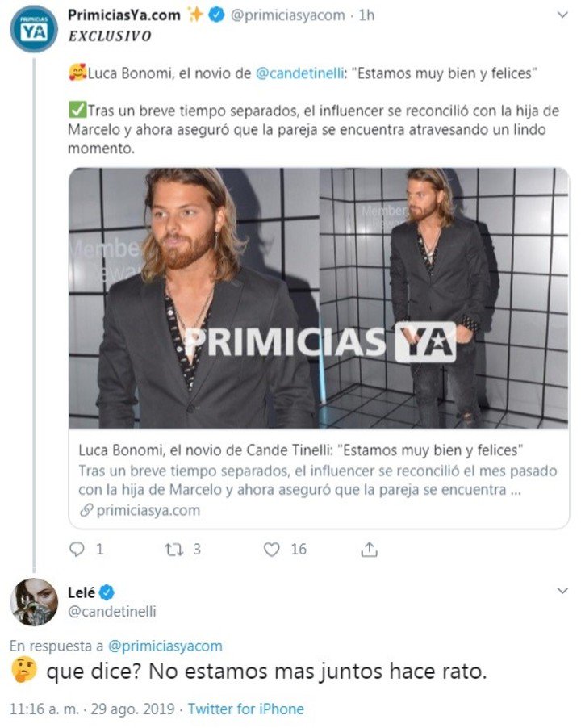Click Lelé display name
Image resolution: width=581 pixels, height=728 pixels.
tap(82, 593)
